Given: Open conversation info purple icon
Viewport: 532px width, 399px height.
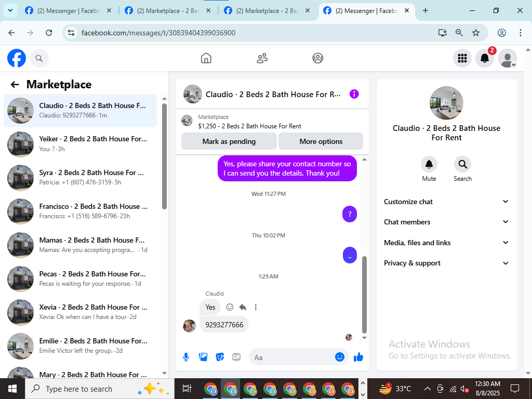Looking at the screenshot, I should pos(354,94).
